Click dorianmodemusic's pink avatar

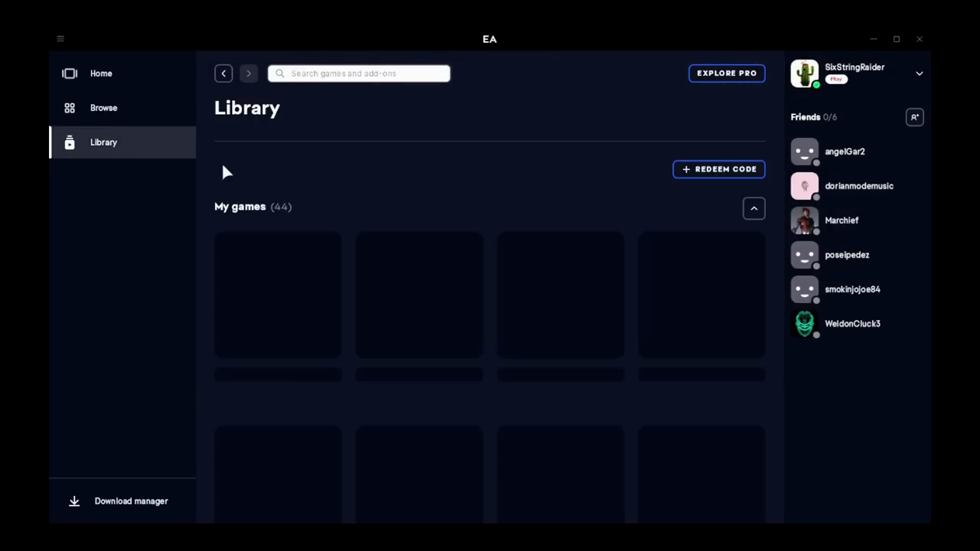tap(805, 186)
